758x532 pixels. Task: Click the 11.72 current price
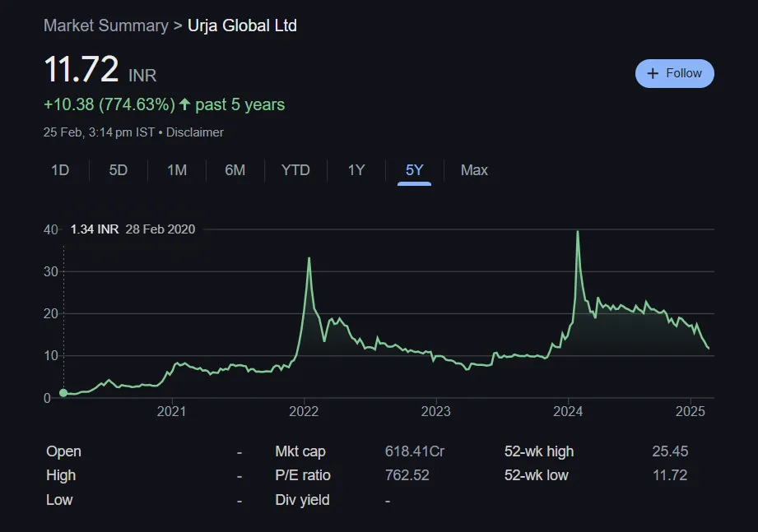point(81,69)
